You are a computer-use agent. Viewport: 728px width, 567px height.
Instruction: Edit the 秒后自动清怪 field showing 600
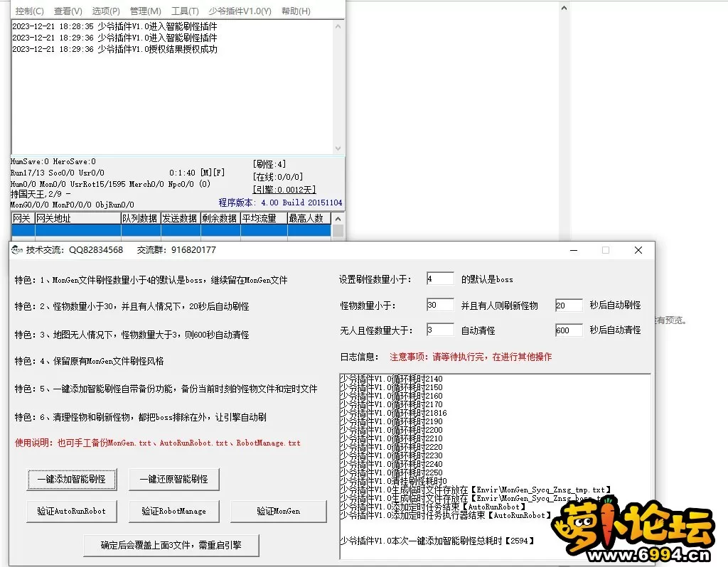569,330
